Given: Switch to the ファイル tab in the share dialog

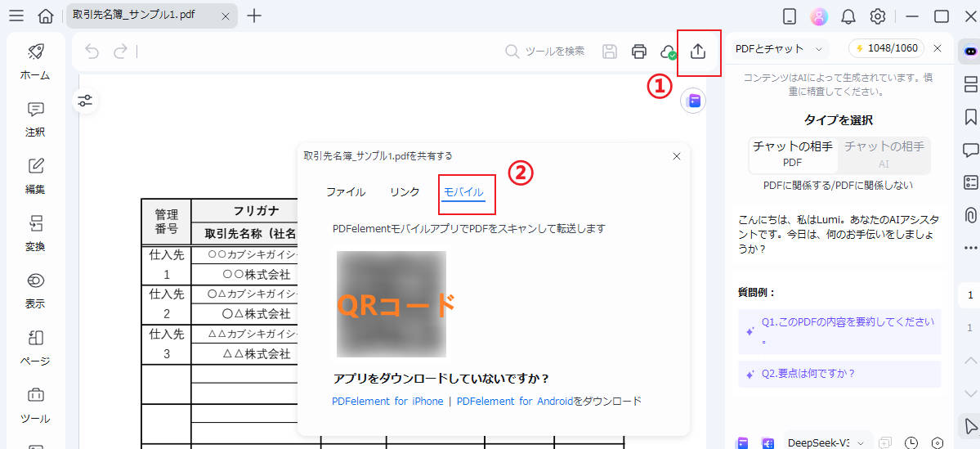Looking at the screenshot, I should 346,193.
